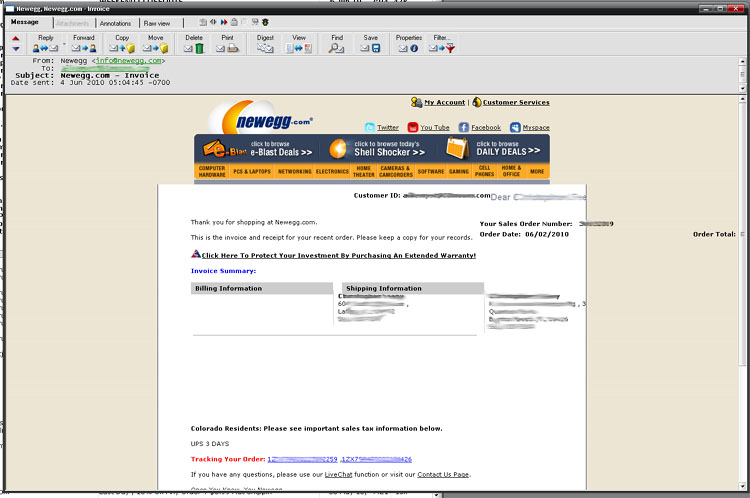Forward this Newegg invoice message
The height and width of the screenshot is (498, 750).
[84, 43]
